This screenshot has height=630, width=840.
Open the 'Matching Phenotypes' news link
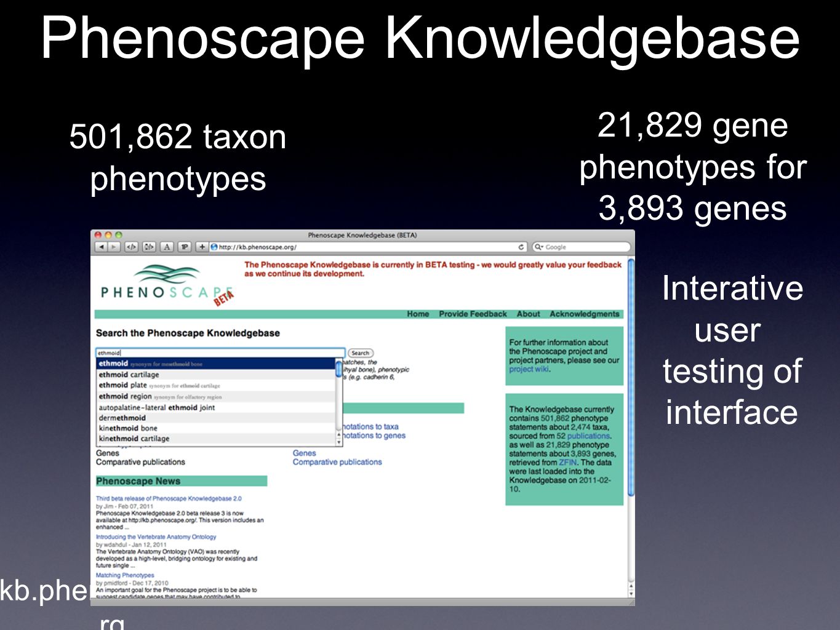point(125,575)
